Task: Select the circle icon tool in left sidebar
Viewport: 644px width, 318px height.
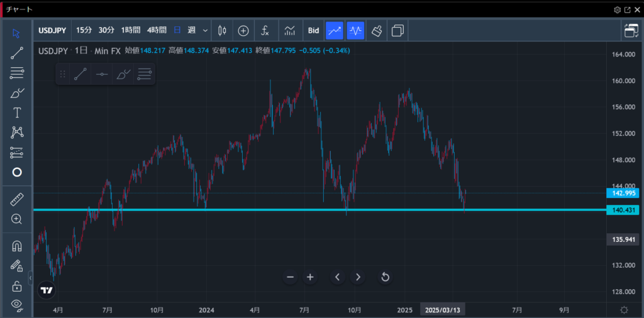Action: (16, 172)
